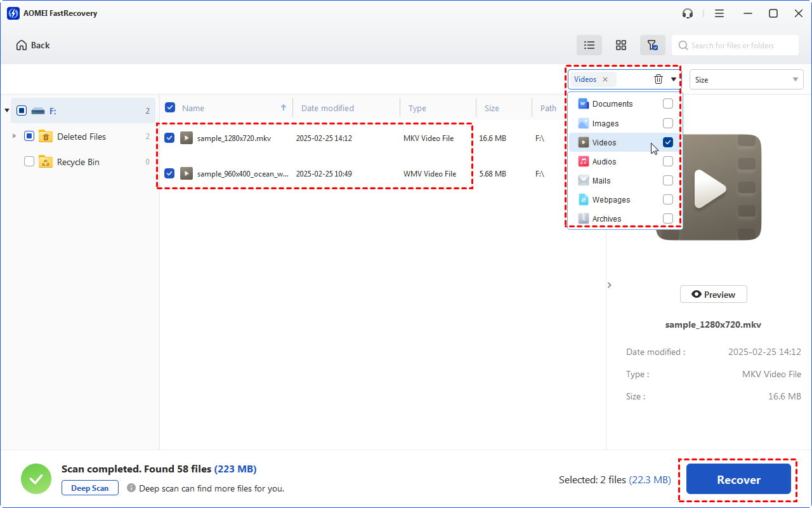Uncheck sample_1280x720.mkv checkbox
This screenshot has height=508, width=812.
pyautogui.click(x=169, y=137)
